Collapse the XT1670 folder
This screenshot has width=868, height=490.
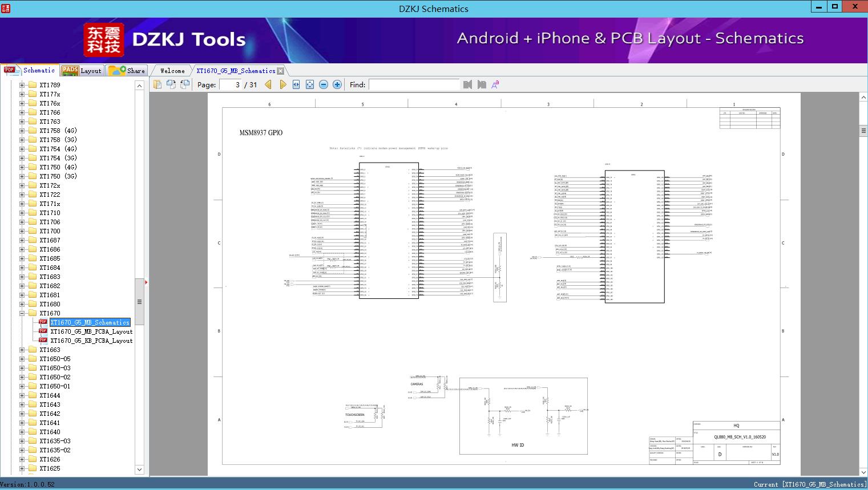(22, 313)
